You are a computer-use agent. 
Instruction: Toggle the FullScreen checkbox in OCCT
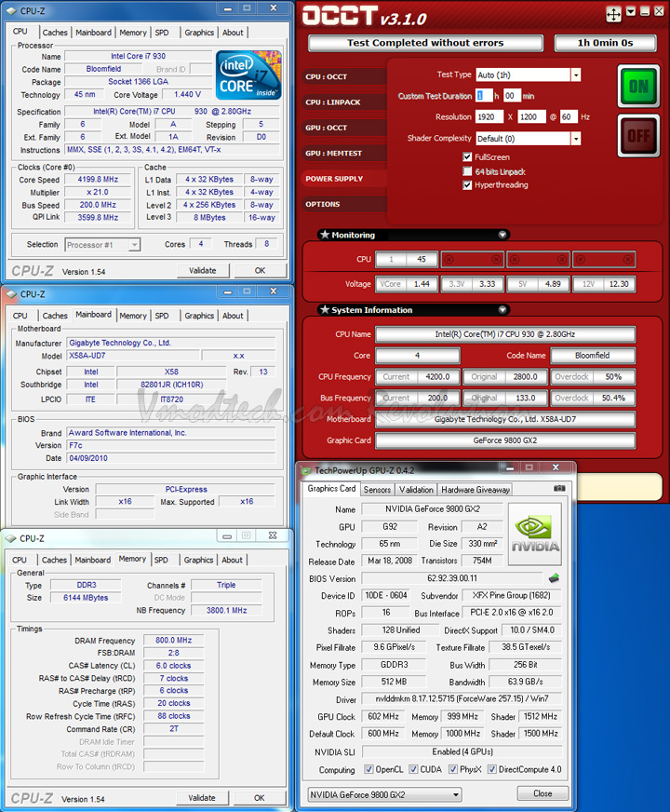[x=467, y=157]
